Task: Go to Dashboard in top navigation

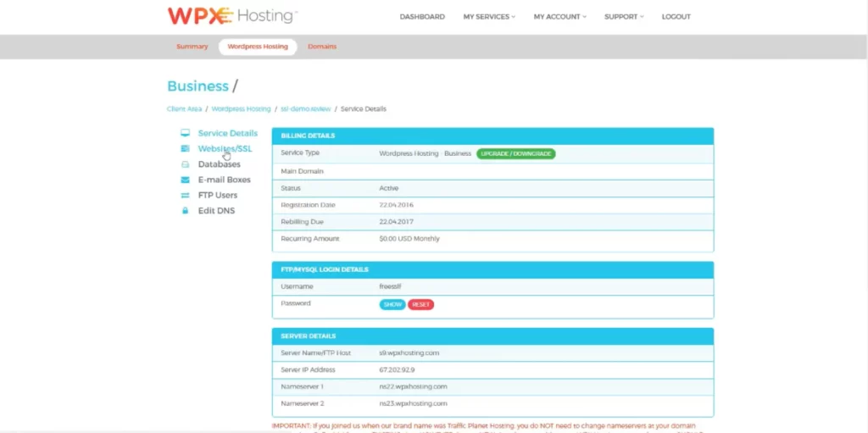Action: click(x=422, y=17)
